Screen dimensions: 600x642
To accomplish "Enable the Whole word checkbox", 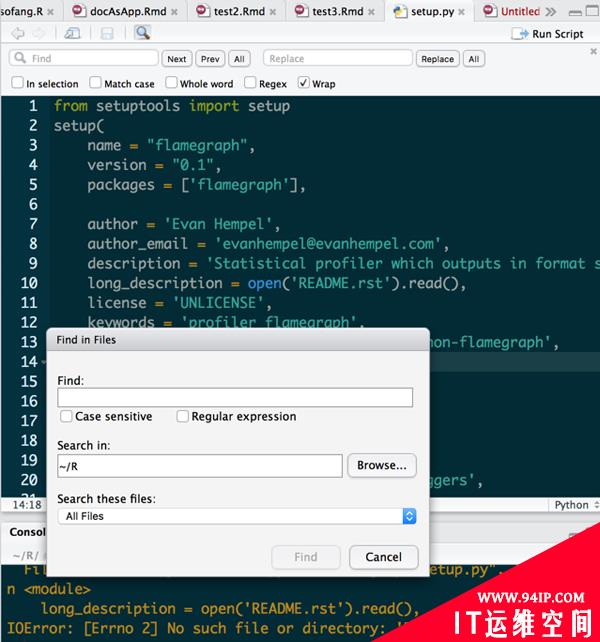I will pyautogui.click(x=171, y=82).
